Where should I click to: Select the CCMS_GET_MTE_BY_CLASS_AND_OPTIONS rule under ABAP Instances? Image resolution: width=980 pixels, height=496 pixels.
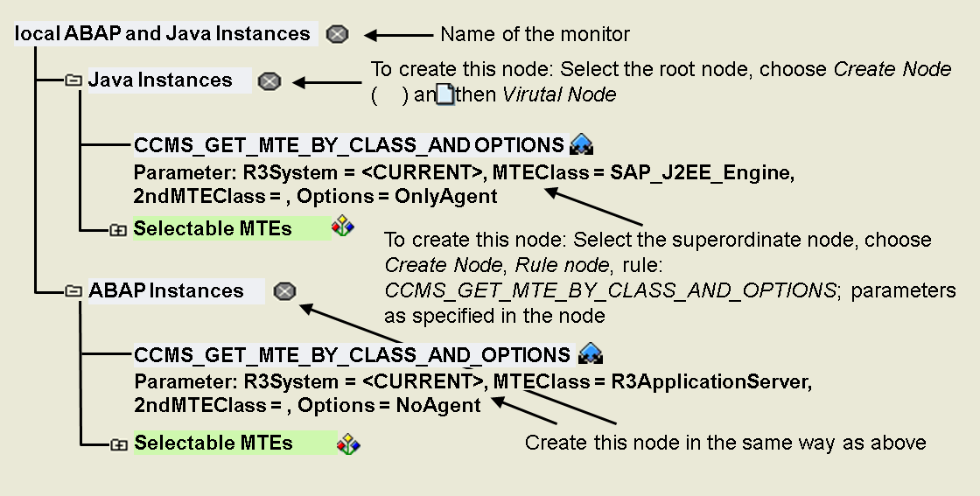coord(352,355)
